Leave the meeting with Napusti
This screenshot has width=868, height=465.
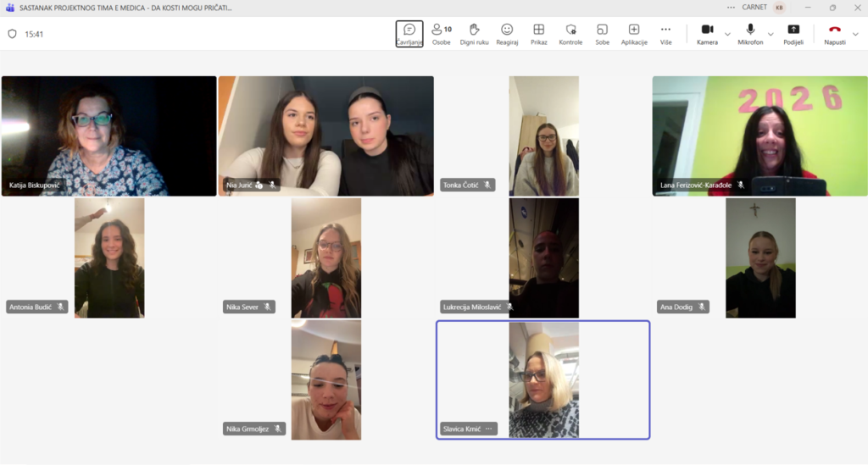(834, 34)
